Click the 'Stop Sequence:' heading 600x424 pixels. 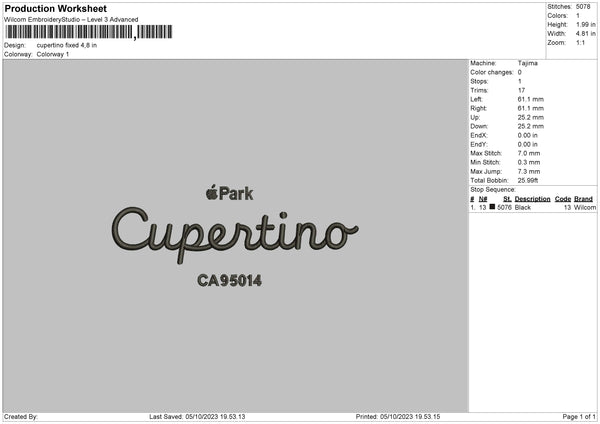pyautogui.click(x=493, y=190)
